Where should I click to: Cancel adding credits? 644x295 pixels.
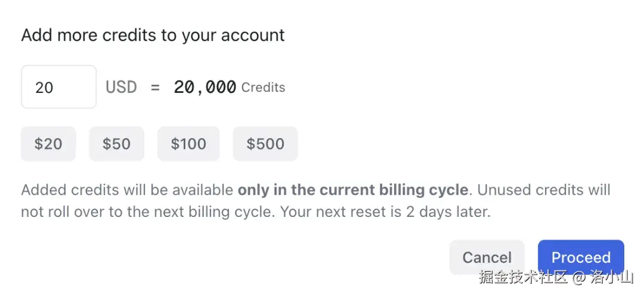pyautogui.click(x=487, y=257)
